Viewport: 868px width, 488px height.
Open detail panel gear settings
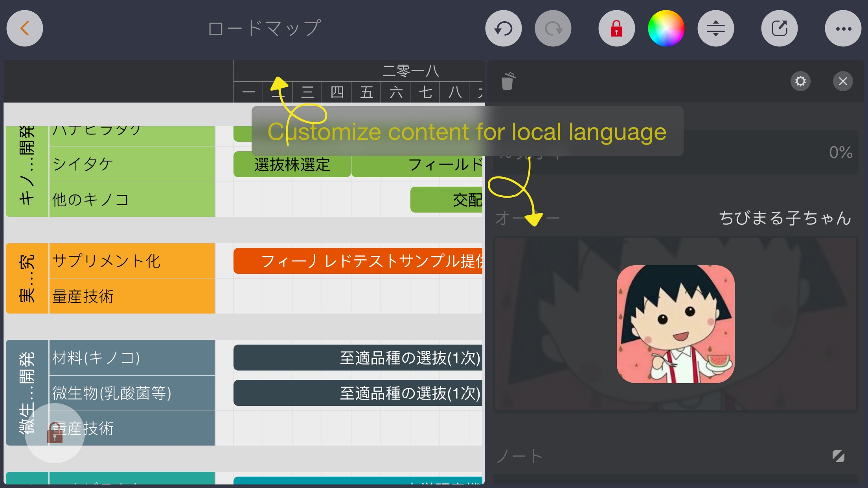(800, 81)
